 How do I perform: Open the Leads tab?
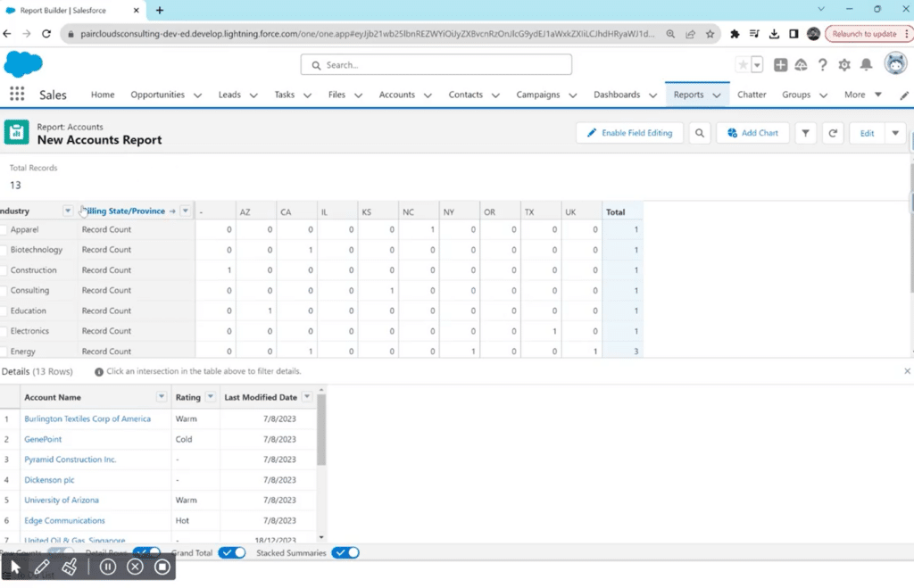[229, 95]
